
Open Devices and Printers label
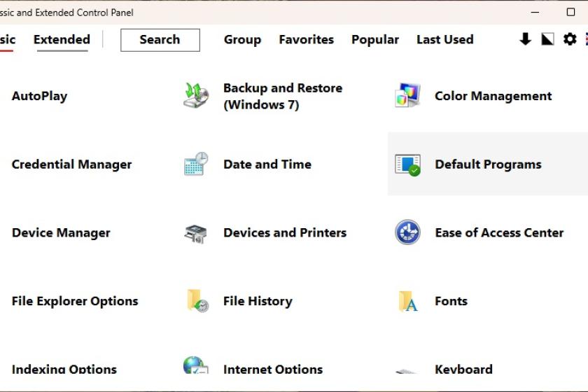tap(285, 232)
